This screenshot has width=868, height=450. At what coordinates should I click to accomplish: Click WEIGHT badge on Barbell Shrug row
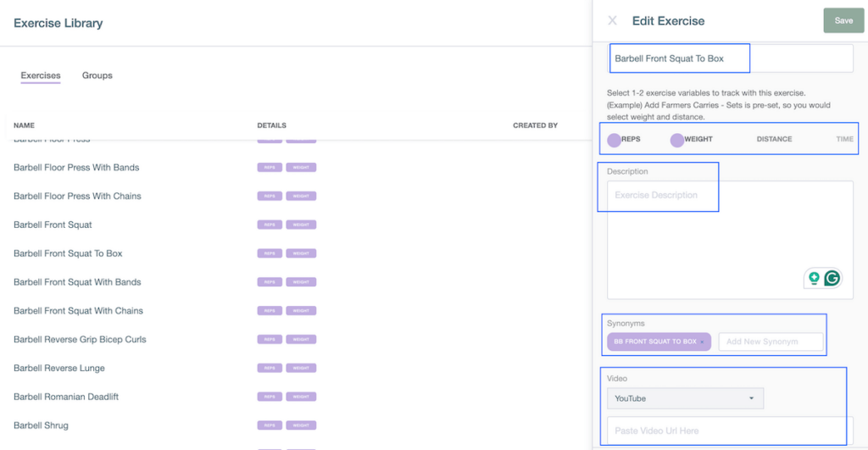tap(301, 425)
